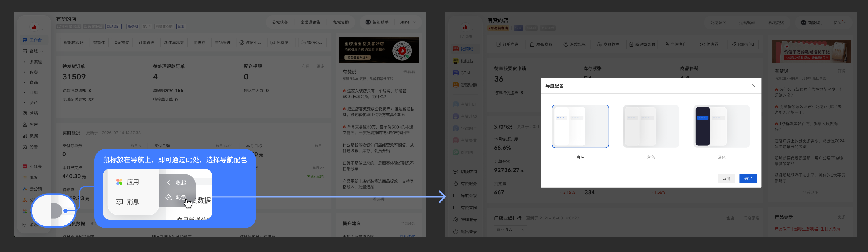This screenshot has height=252, width=868.
Task: Open 微商城 in the right dashboard sidebar
Action: [466, 49]
